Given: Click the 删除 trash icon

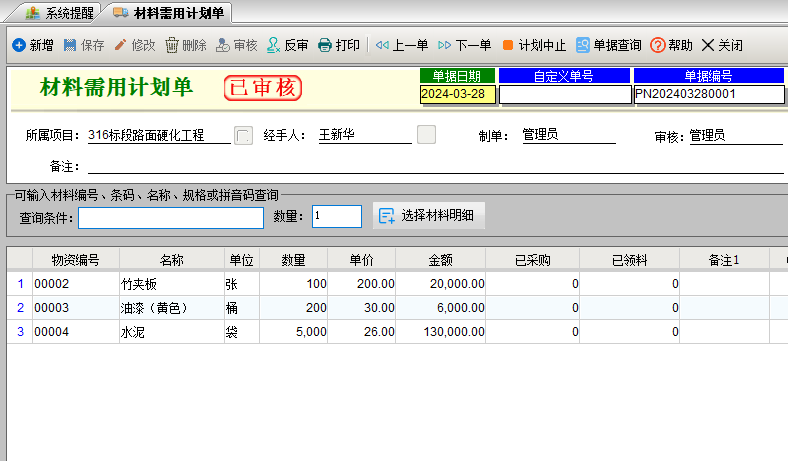Looking at the screenshot, I should point(171,45).
